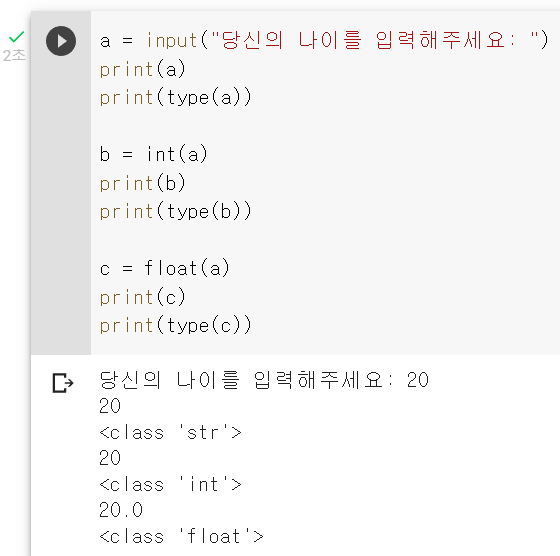Run the code cell with play button
The image size is (560, 556).
tap(61, 41)
